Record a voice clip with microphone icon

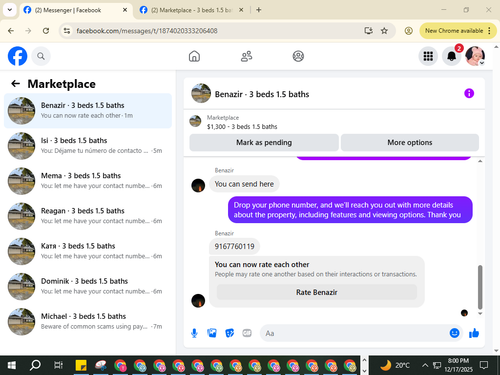tap(194, 333)
